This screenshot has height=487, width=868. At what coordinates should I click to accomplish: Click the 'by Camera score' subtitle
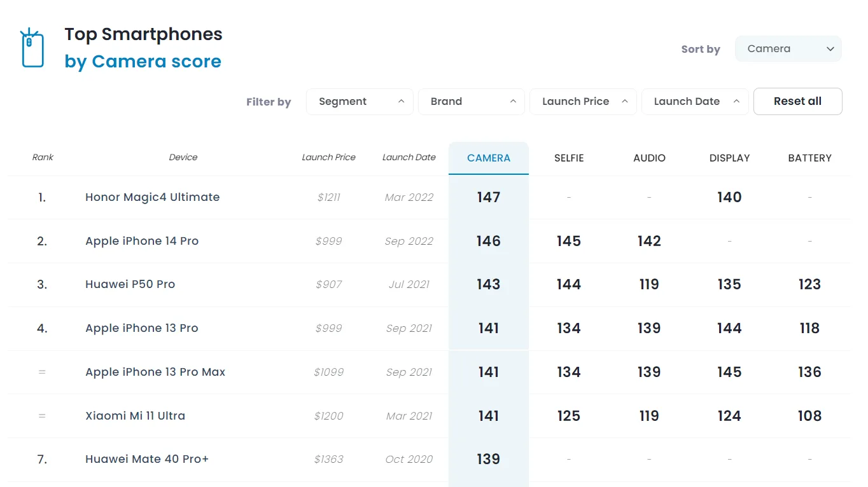click(143, 62)
